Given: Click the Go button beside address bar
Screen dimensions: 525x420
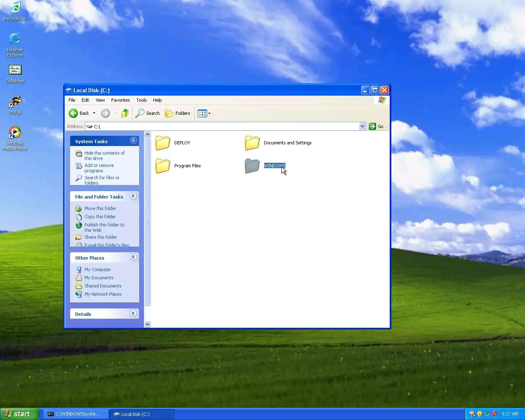Looking at the screenshot, I should click(377, 126).
